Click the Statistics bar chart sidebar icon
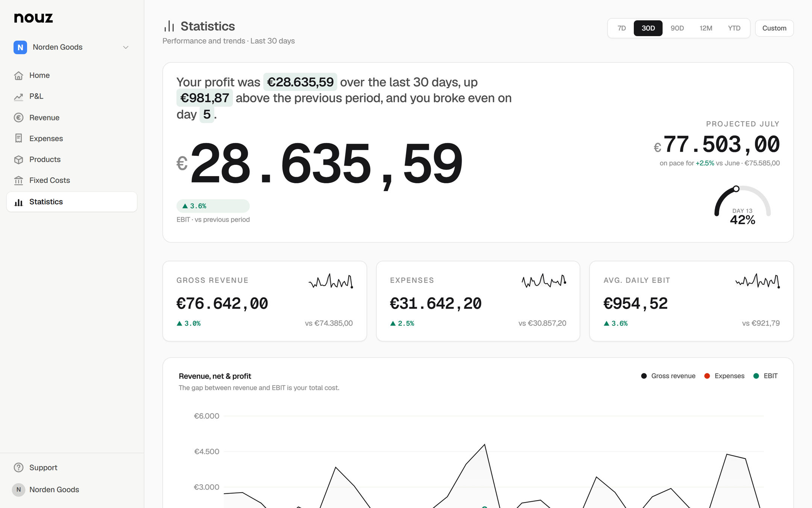 click(x=18, y=202)
